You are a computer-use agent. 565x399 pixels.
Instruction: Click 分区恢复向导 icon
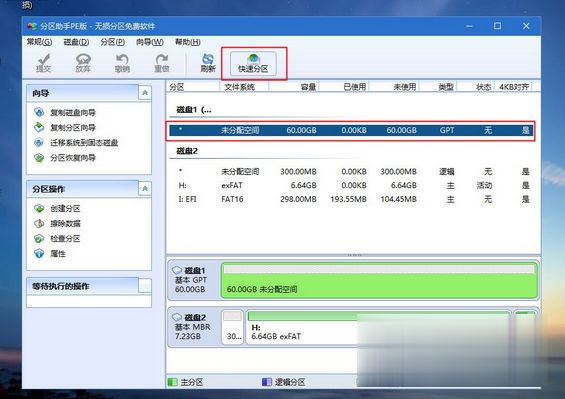pos(39,158)
